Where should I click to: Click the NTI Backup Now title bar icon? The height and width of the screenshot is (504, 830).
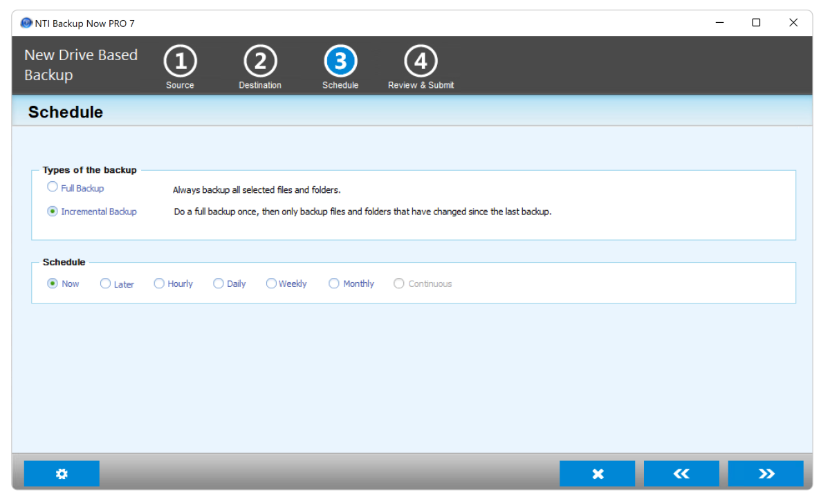tap(26, 23)
